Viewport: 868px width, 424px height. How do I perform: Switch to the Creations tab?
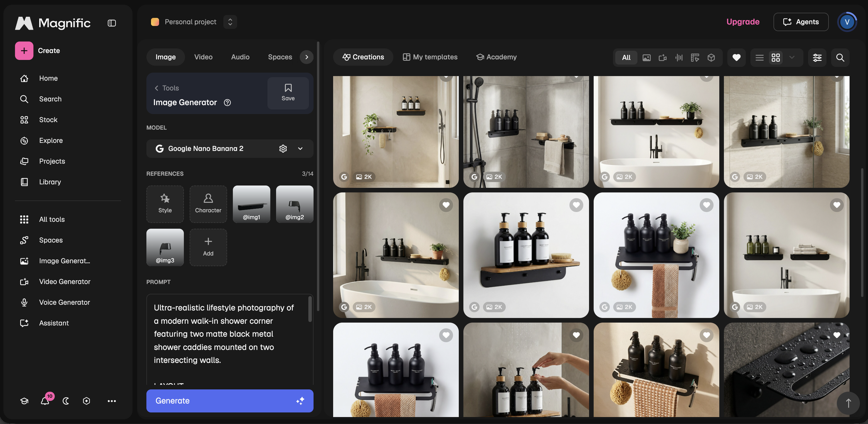click(x=363, y=57)
